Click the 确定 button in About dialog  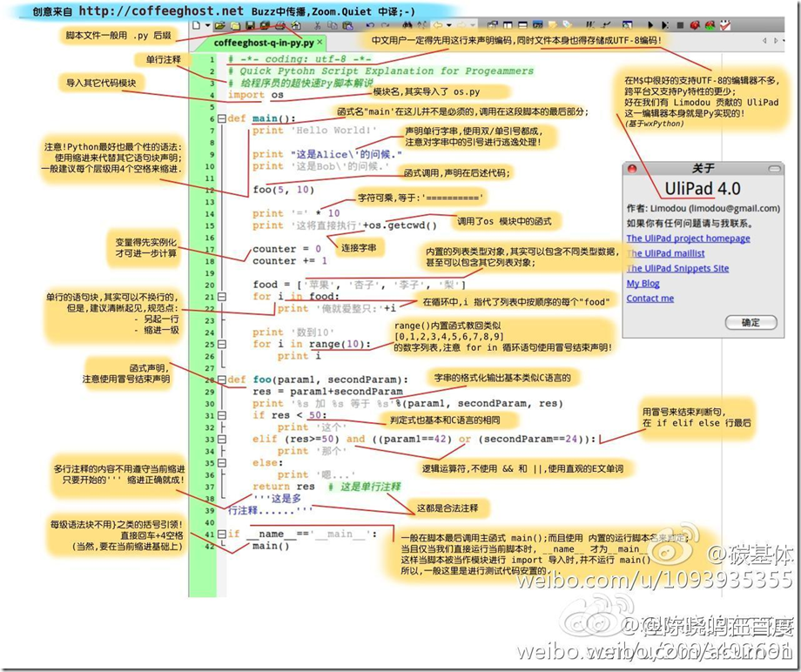[751, 322]
